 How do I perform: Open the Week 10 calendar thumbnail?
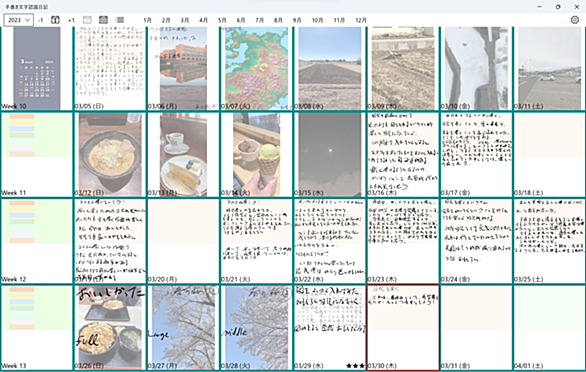[x=37, y=68]
